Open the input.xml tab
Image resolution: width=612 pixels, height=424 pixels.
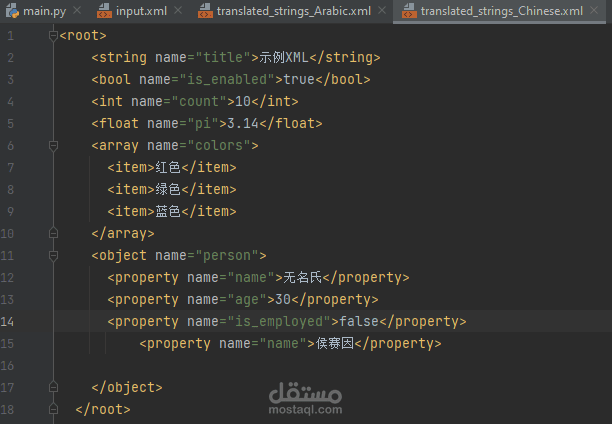coord(141,11)
